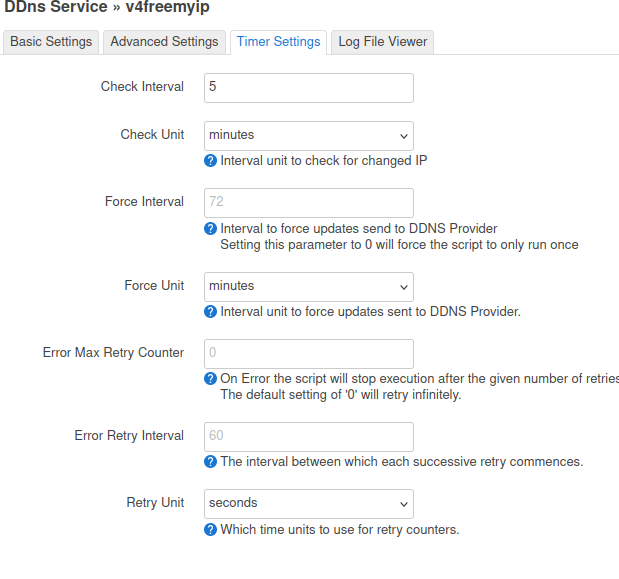Click the Force Unit chevron arrow
Image resolution: width=619 pixels, height=579 pixels.
coord(403,287)
